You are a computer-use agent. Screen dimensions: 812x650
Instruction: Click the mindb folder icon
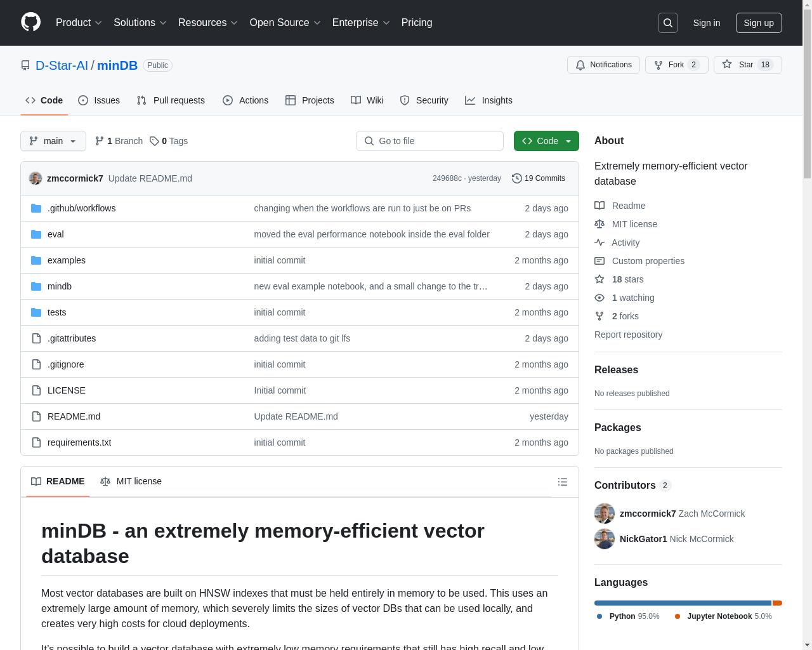36,286
